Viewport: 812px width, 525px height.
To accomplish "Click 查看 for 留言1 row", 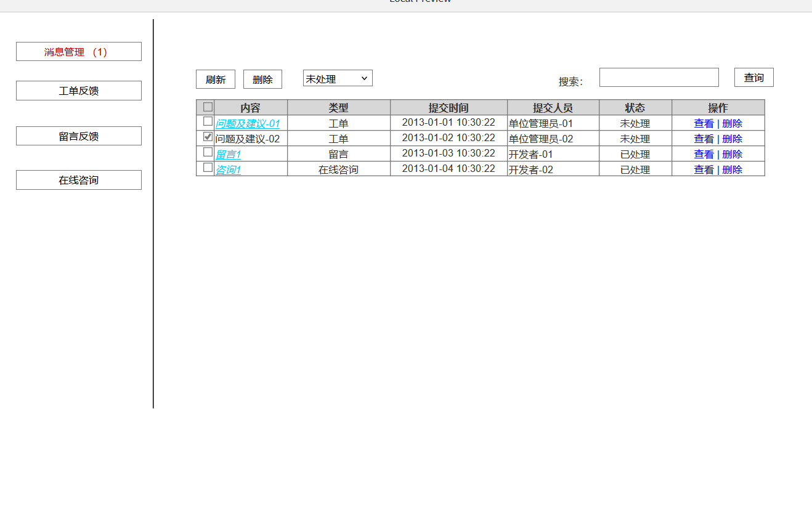I will click(x=704, y=154).
